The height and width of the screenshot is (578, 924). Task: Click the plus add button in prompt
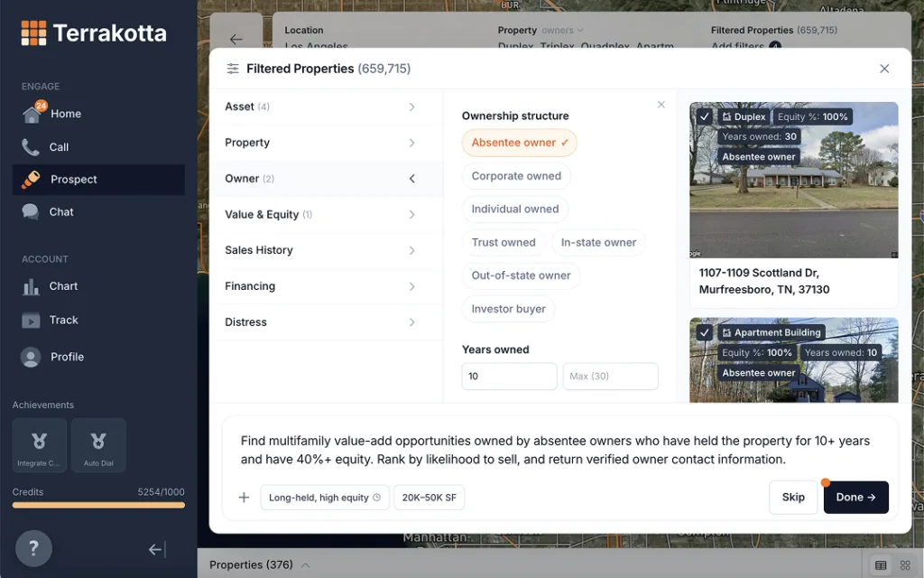[244, 498]
